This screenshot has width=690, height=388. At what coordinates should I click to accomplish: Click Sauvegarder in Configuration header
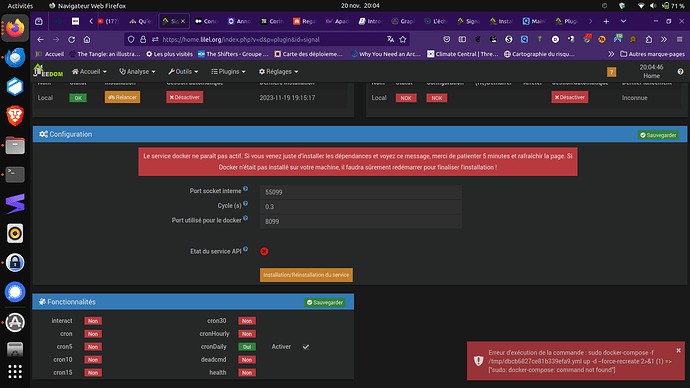pos(658,135)
